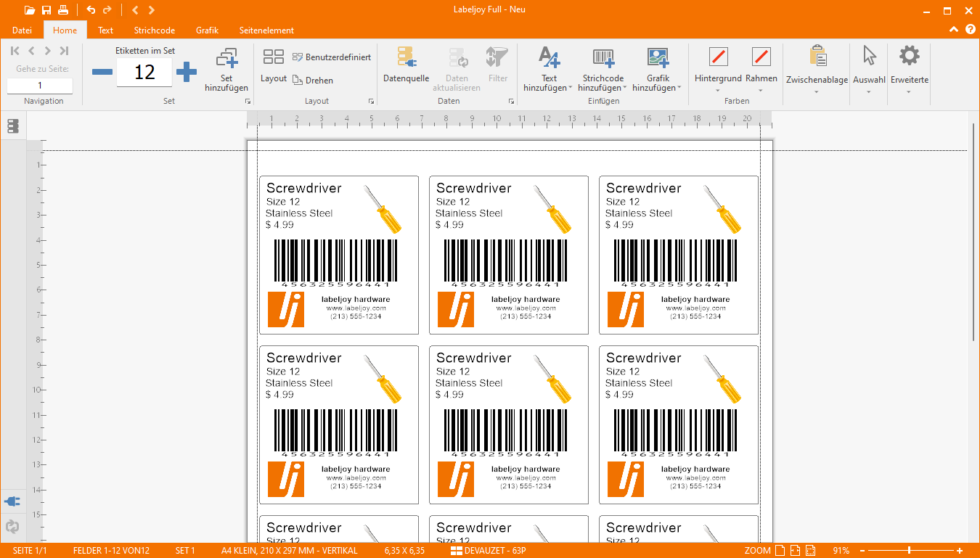Add text with Text hinzufügen icon
The height and width of the screenshot is (558, 980).
click(549, 57)
